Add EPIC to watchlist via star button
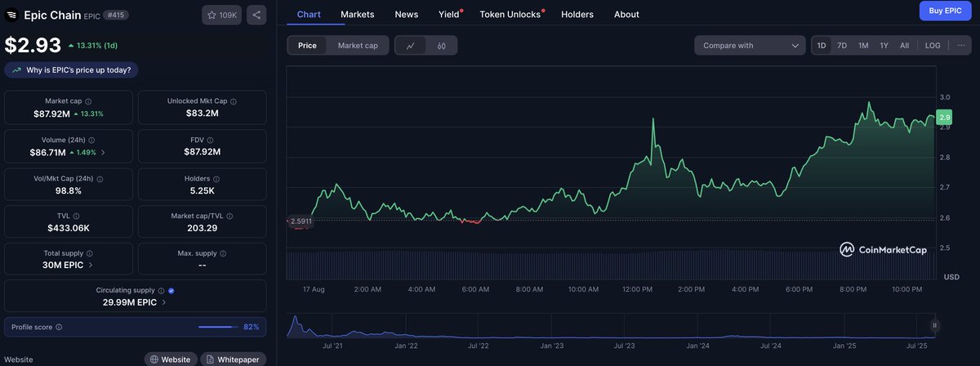 [x=221, y=15]
